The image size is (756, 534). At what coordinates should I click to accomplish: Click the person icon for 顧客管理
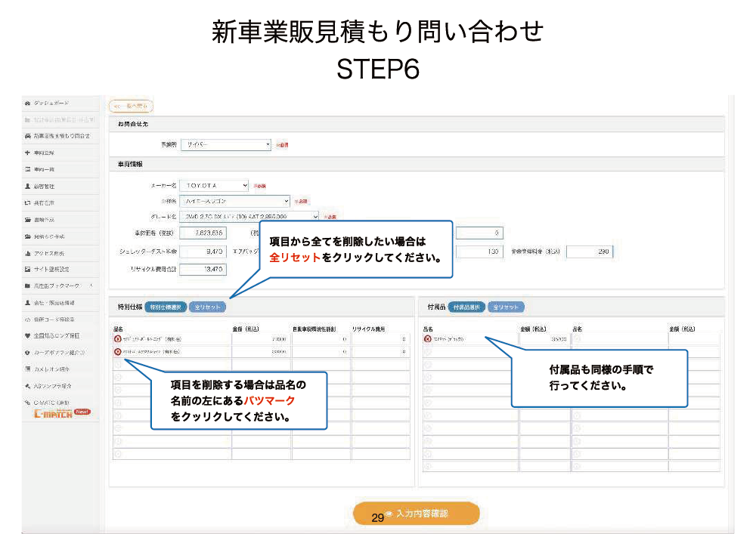tap(27, 186)
